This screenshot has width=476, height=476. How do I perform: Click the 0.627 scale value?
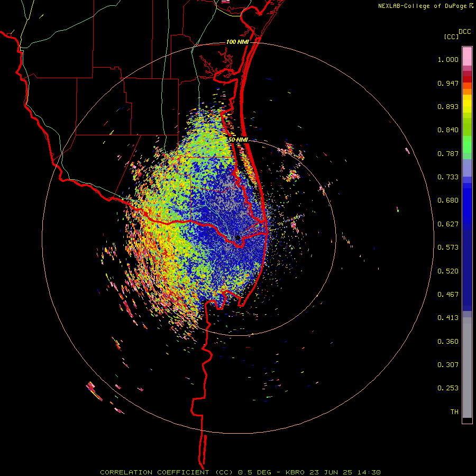pyautogui.click(x=448, y=224)
